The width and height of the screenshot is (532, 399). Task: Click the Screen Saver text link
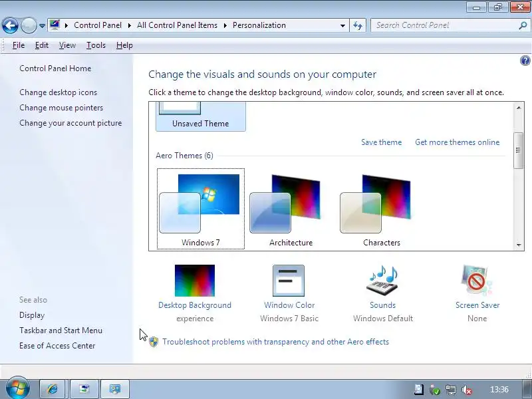(477, 305)
